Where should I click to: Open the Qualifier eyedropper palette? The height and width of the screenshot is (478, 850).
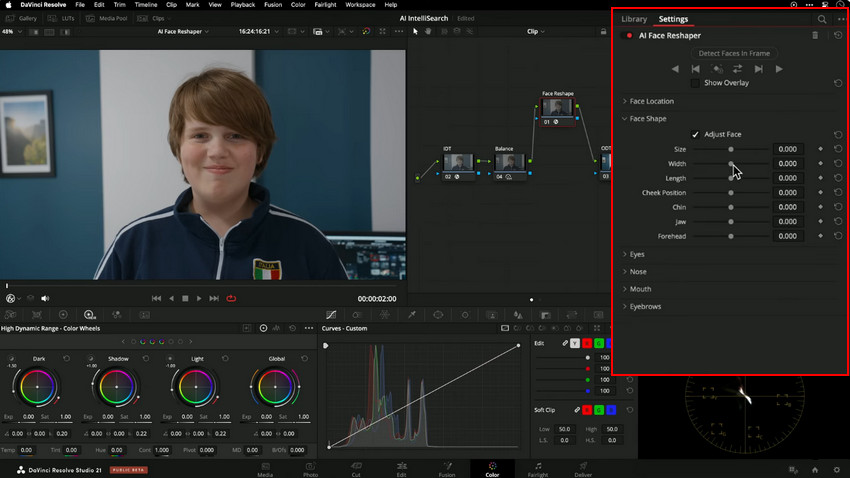411,315
